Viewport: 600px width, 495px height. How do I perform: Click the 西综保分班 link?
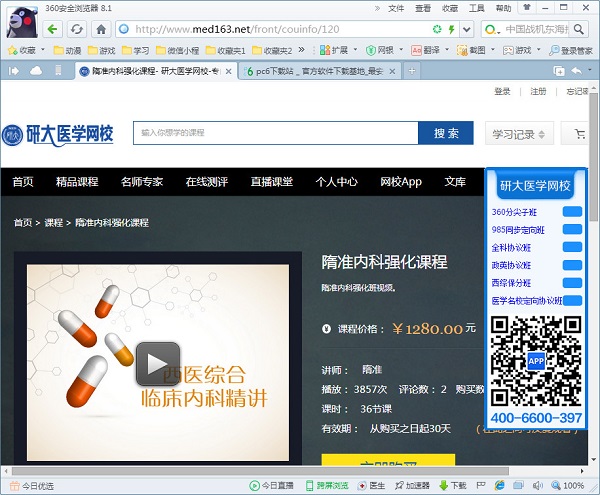click(511, 283)
